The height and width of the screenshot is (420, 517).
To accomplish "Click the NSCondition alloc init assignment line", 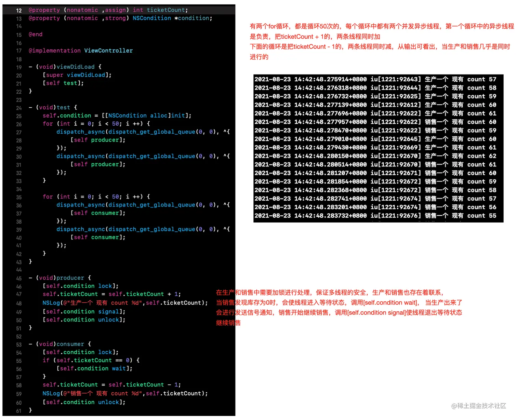I will click(x=117, y=116).
